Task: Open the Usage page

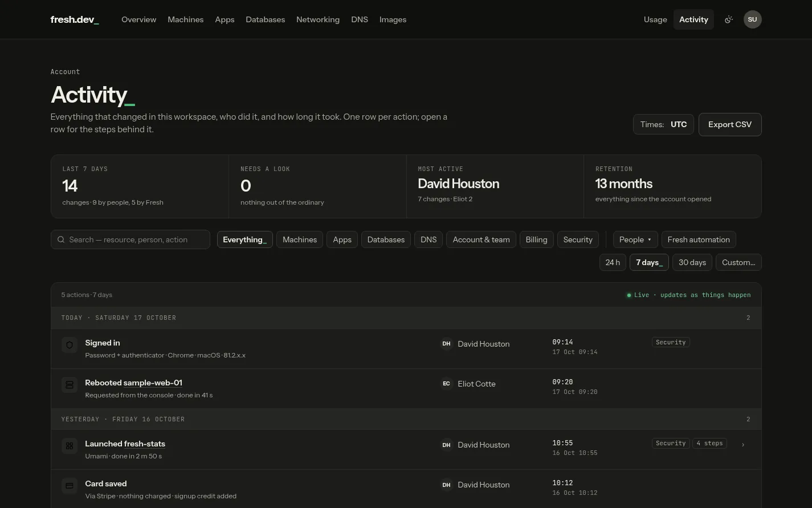Action: [655, 19]
